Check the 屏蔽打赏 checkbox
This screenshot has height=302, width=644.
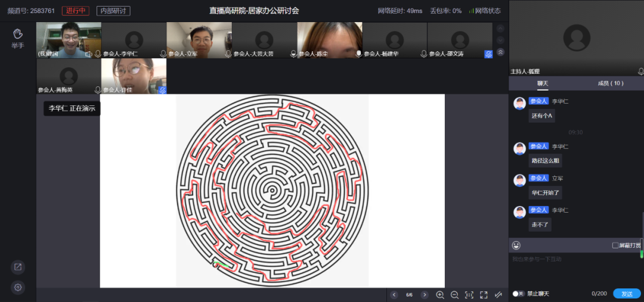(x=615, y=245)
